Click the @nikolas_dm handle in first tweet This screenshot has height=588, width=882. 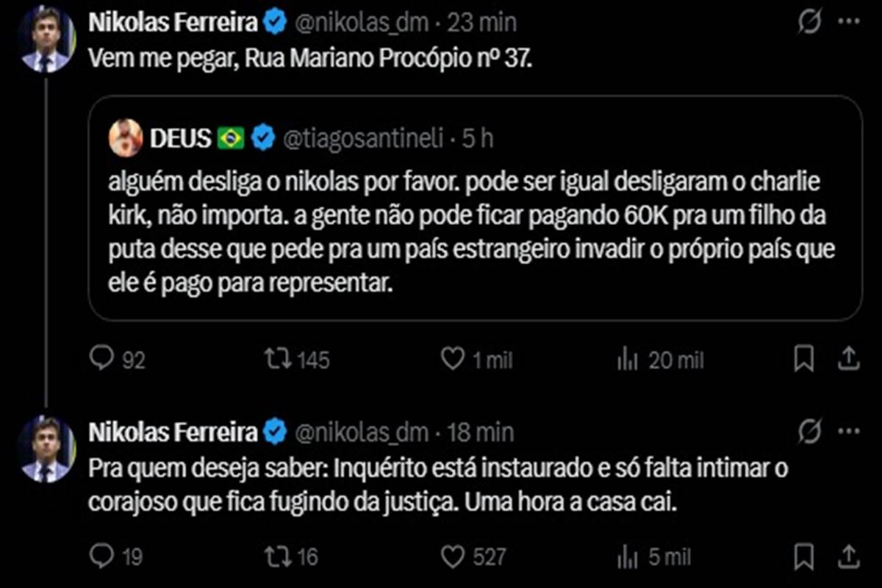pyautogui.click(x=361, y=23)
